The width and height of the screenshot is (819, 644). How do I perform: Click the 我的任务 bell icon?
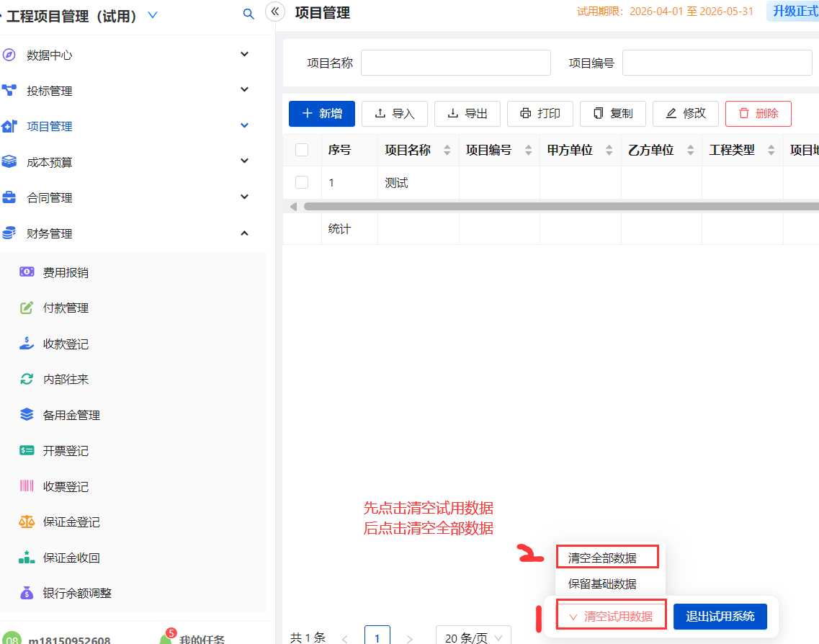point(166,638)
